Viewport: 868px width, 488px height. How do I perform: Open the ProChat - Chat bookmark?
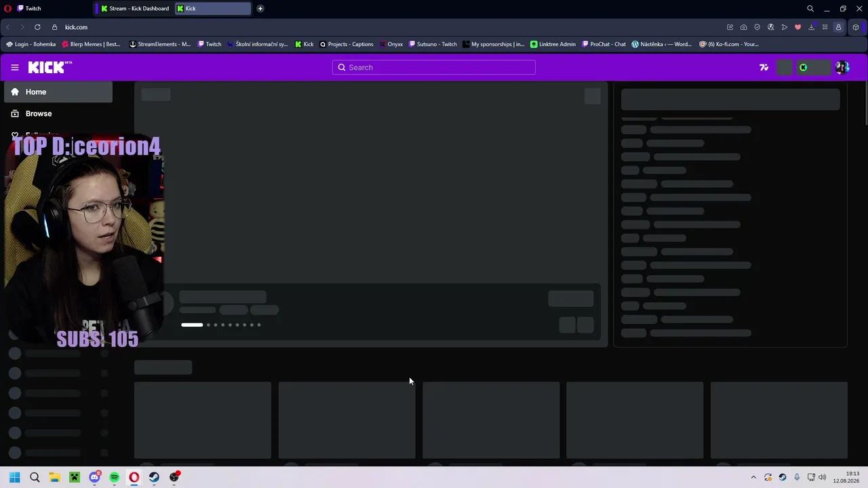[604, 44]
